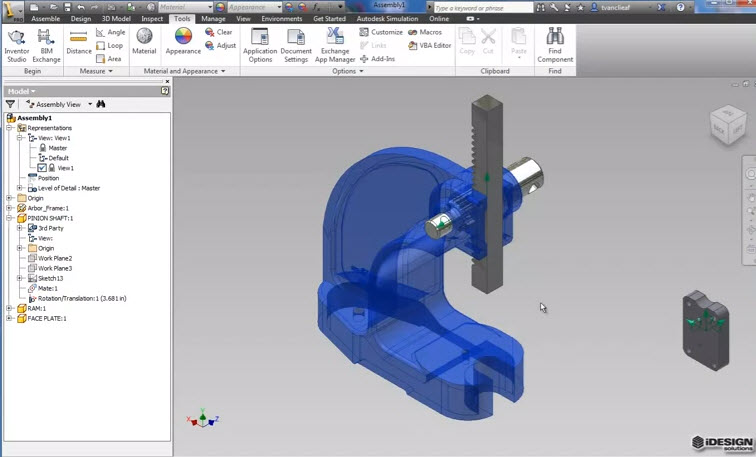Click the ViewCube in the viewport

728,125
